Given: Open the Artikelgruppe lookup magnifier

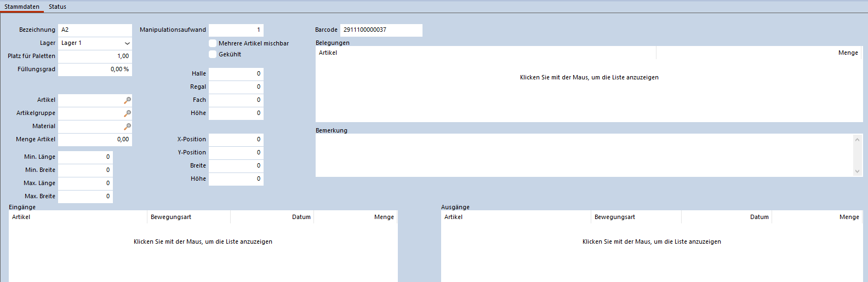Looking at the screenshot, I should (127, 113).
